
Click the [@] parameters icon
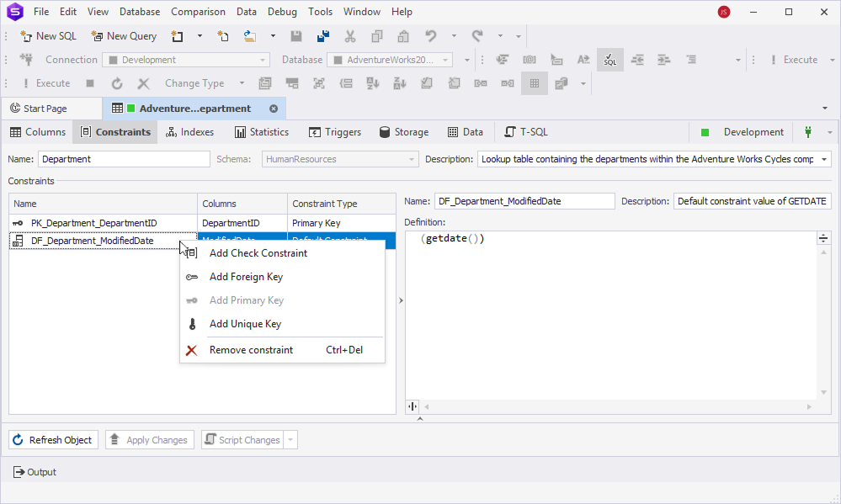coord(530,60)
